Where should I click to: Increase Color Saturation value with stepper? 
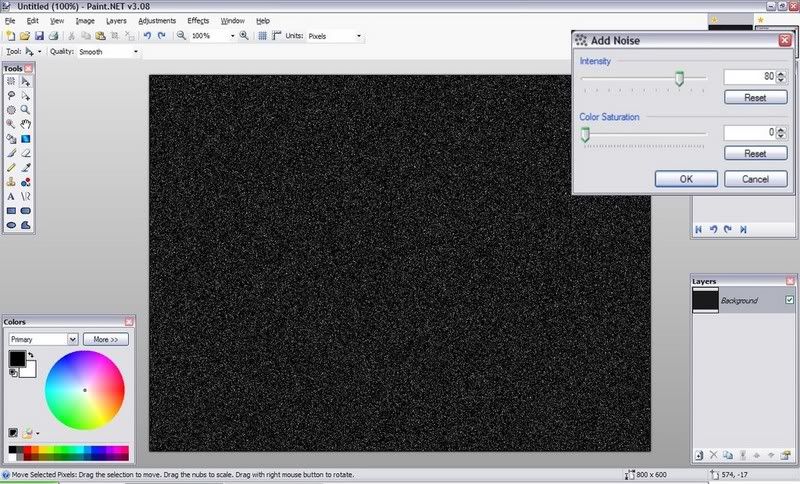click(x=781, y=130)
